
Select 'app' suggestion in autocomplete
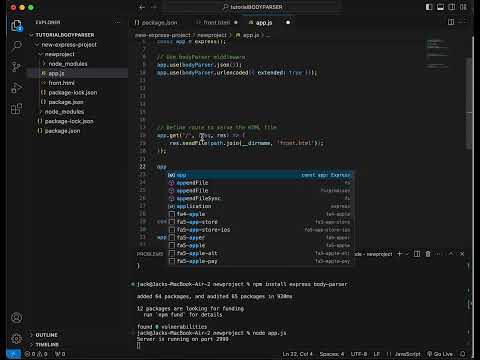260,175
